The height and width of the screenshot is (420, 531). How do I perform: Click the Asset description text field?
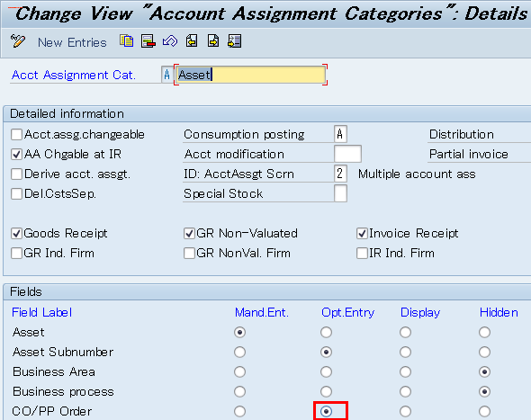(250, 75)
